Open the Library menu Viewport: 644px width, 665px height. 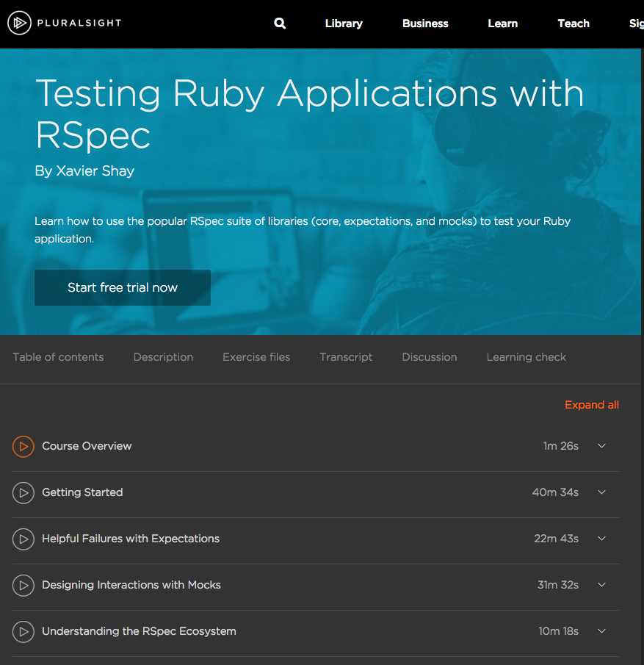344,23
